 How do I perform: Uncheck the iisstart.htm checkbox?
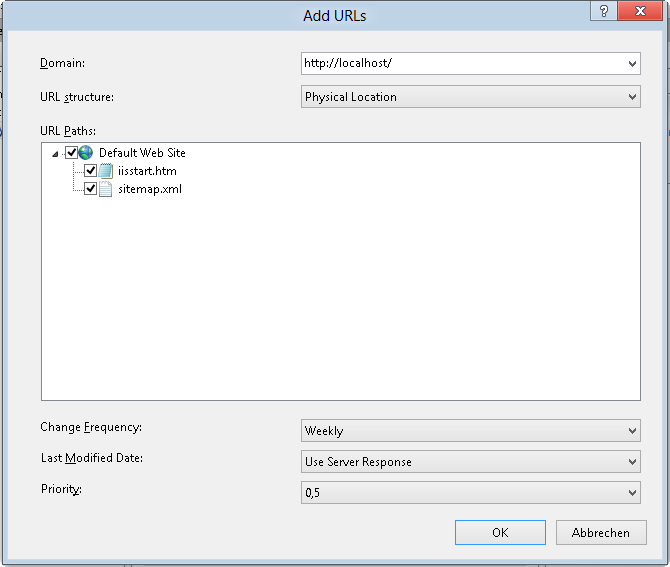tap(91, 171)
